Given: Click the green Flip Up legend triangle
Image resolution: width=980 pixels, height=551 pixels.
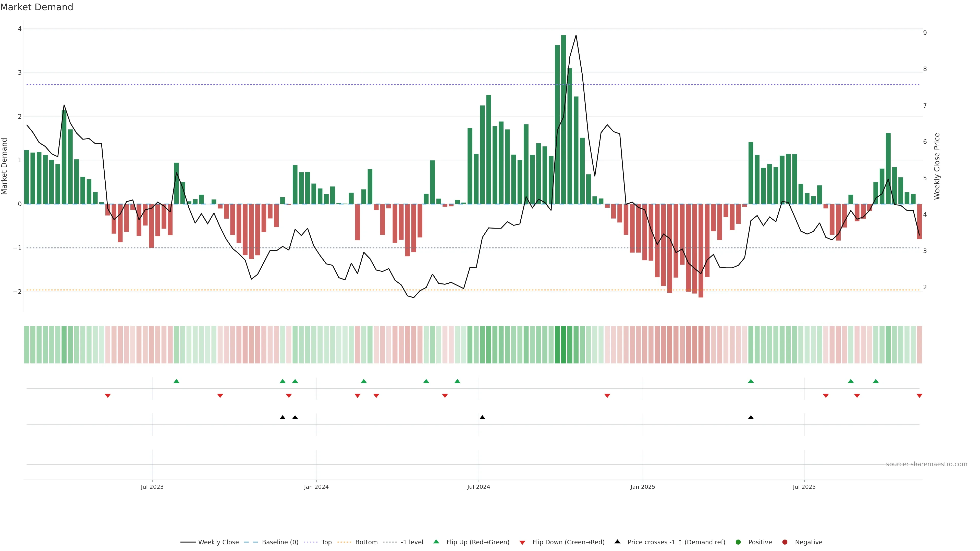Looking at the screenshot, I should (436, 542).
